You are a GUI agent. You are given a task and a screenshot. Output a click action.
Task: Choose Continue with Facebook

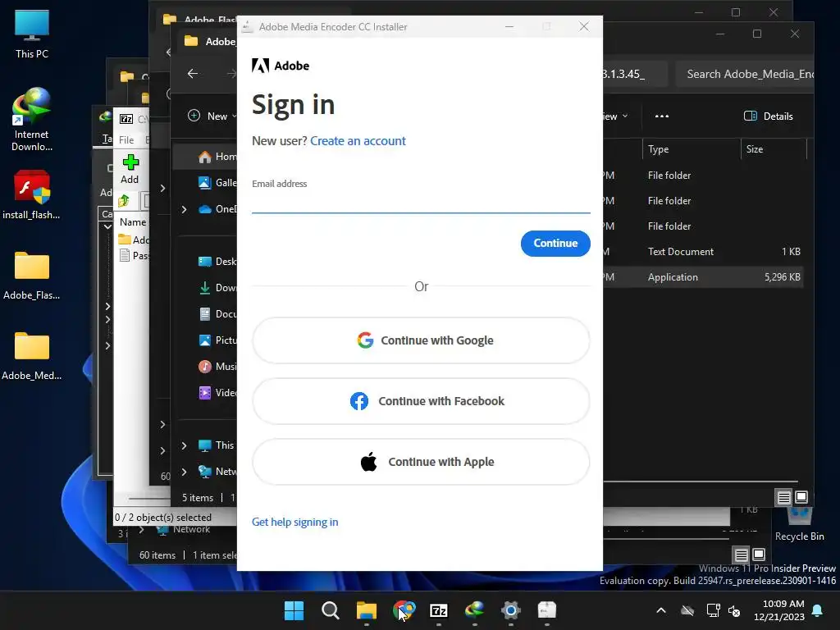(x=421, y=401)
